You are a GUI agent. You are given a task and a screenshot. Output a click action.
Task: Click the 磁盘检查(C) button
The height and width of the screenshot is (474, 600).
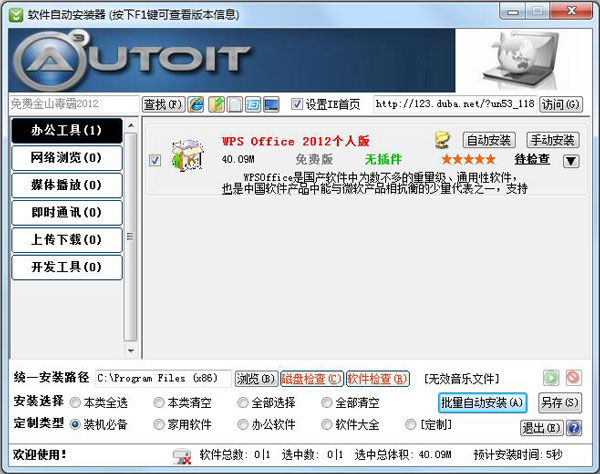(x=311, y=379)
